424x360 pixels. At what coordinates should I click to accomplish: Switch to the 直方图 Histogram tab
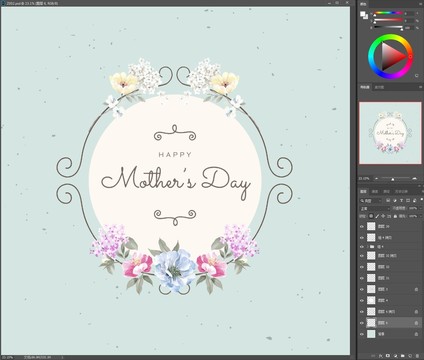380,87
